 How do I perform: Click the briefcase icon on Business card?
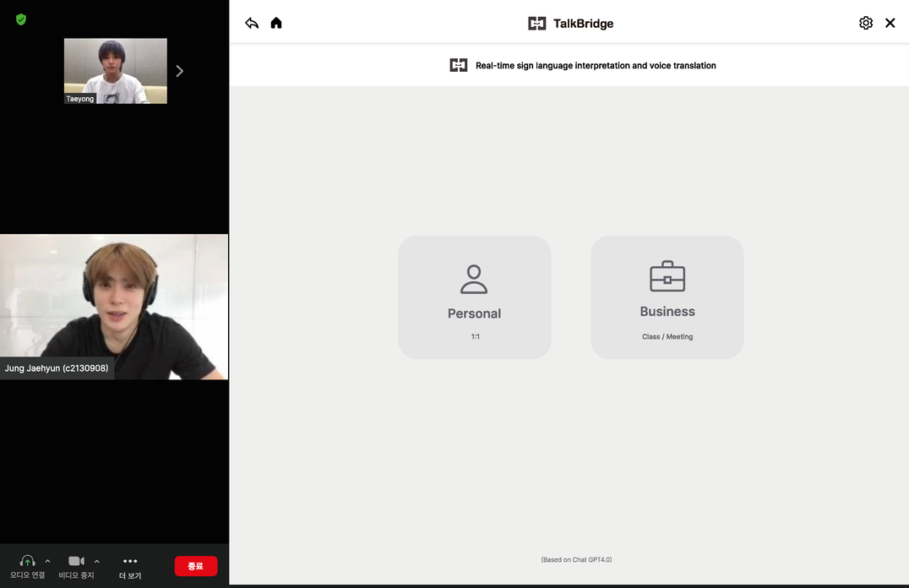click(667, 276)
